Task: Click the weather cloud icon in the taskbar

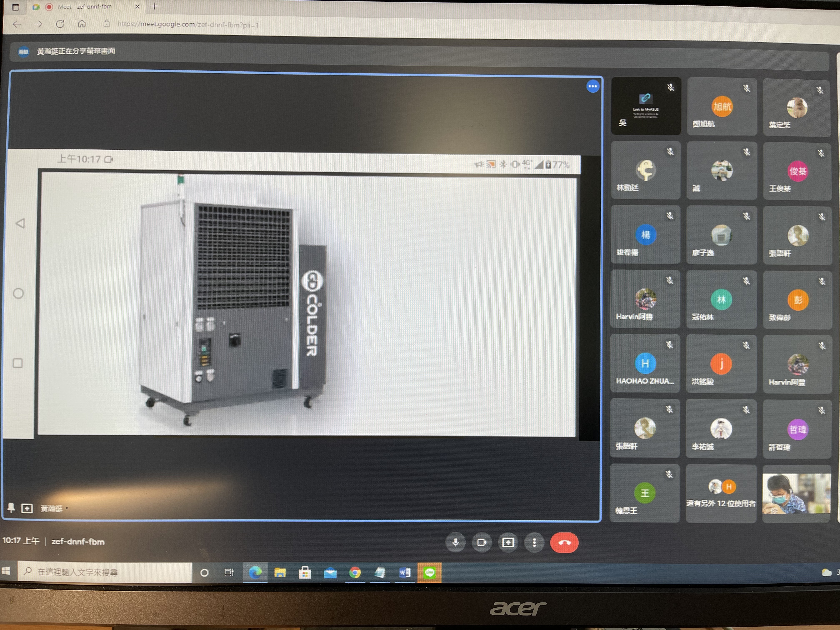Action: tap(826, 573)
